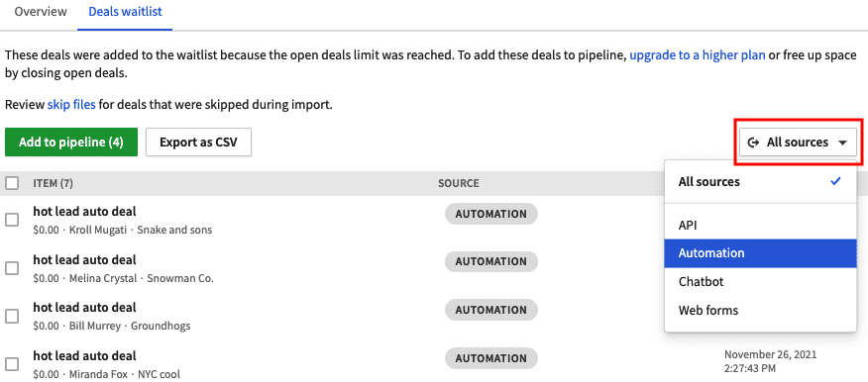Tick the Bill Murrey deal checkbox

click(12, 317)
